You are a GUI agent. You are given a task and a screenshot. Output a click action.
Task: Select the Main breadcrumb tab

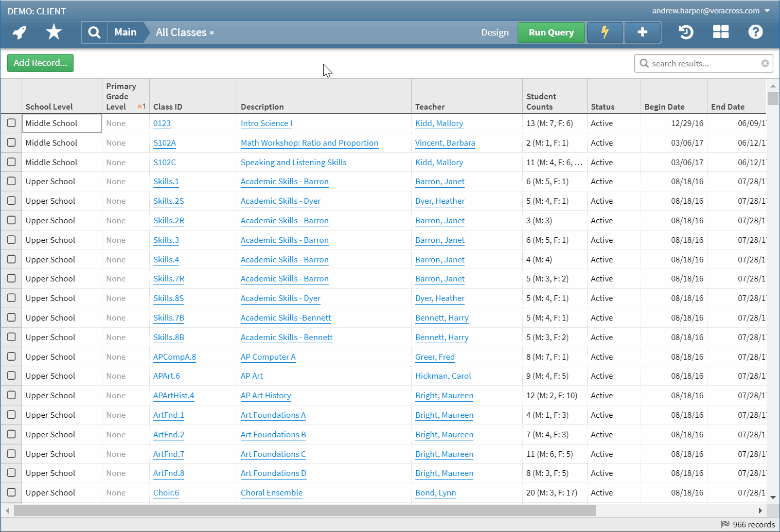click(126, 32)
